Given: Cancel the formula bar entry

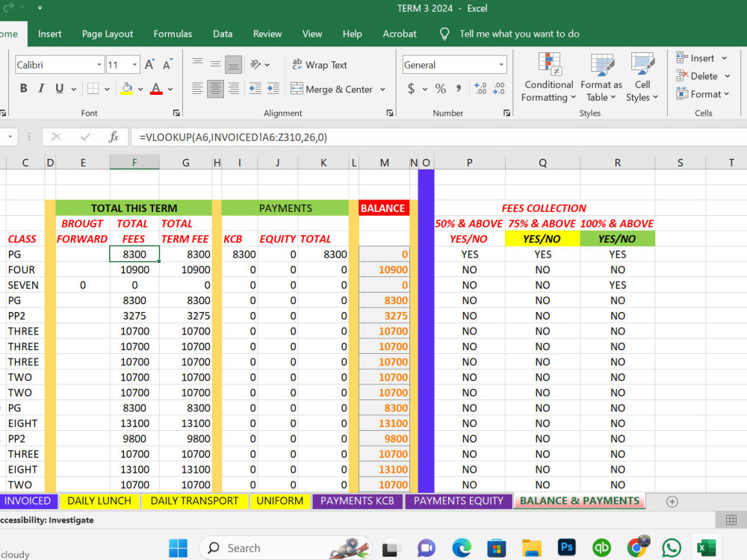Looking at the screenshot, I should coord(56,137).
